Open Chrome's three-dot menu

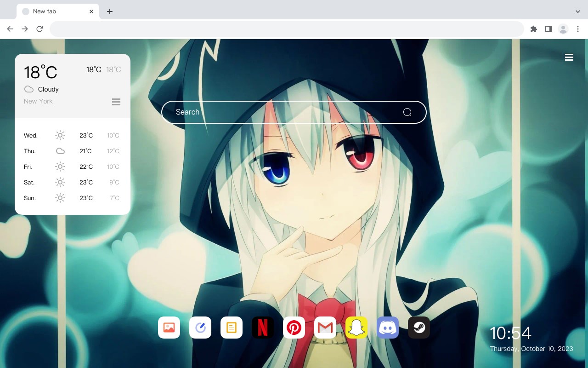578,29
